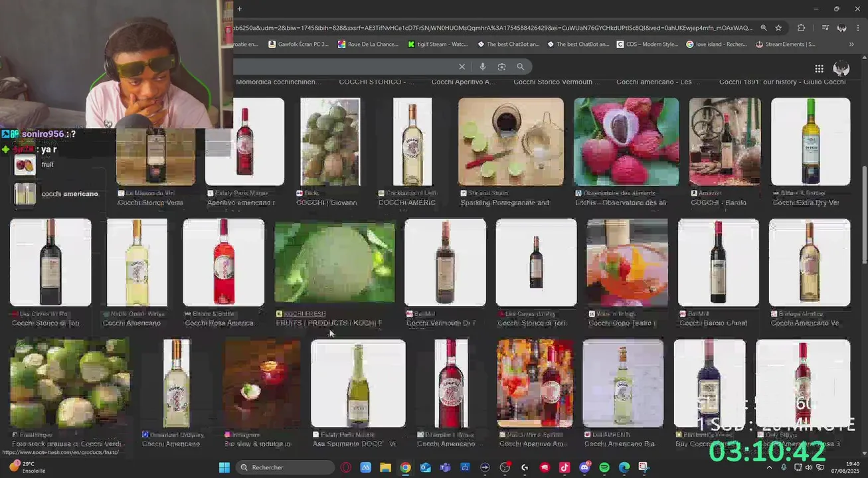
Task: Open the love island Recherche bookmark
Action: coord(717,44)
